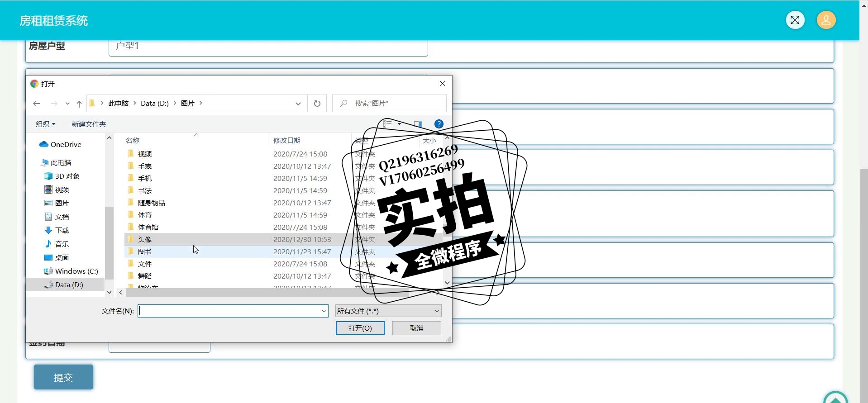
Task: Click the horizontal scrollbar in file list
Action: click(x=267, y=293)
